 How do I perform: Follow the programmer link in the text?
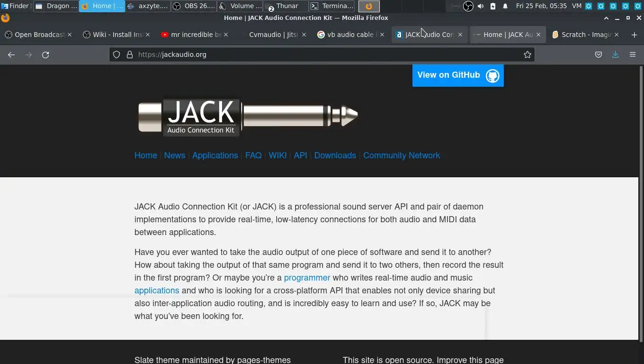pos(307,278)
